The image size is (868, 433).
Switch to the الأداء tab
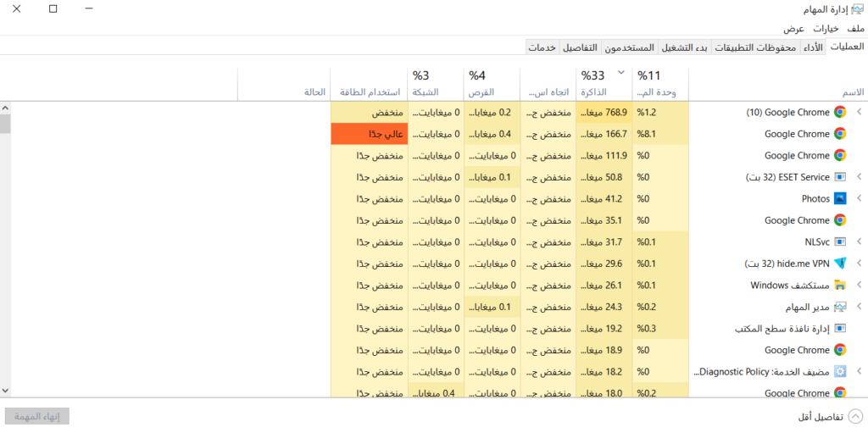(812, 47)
